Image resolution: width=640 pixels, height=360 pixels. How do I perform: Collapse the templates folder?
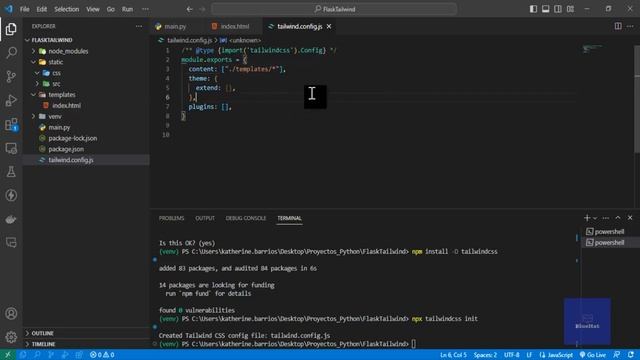tap(33, 95)
